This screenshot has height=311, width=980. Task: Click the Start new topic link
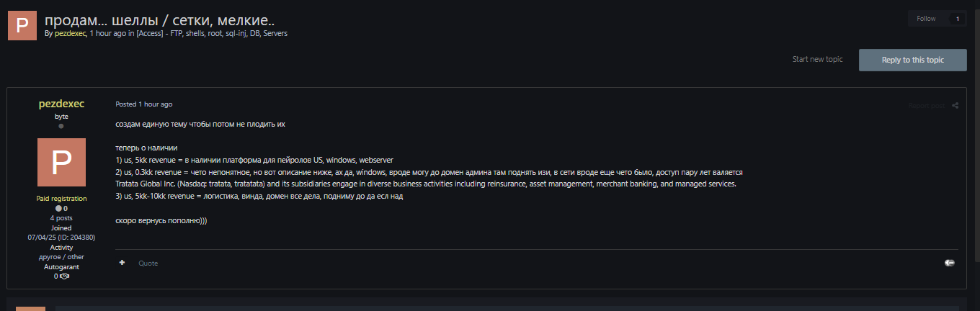pyautogui.click(x=817, y=59)
